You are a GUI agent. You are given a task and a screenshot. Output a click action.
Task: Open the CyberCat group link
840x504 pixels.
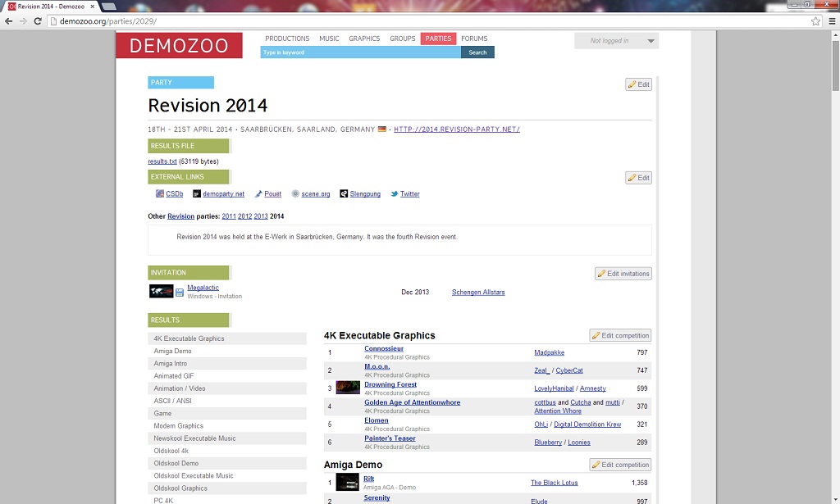click(x=569, y=370)
